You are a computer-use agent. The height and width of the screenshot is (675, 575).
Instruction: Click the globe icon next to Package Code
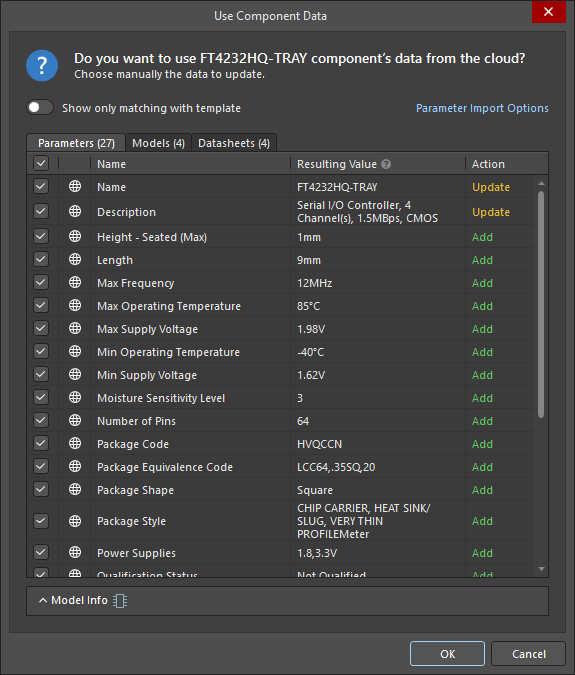click(75, 443)
